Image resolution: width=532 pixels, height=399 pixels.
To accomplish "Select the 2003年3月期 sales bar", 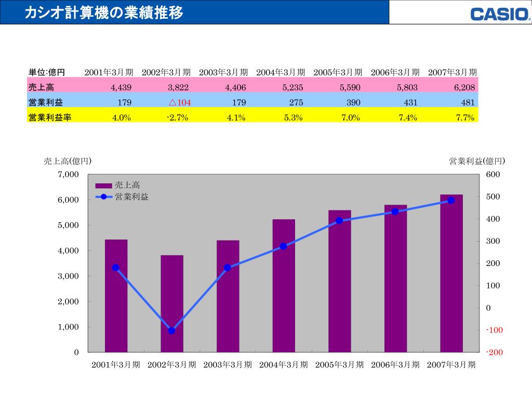I will tap(228, 296).
